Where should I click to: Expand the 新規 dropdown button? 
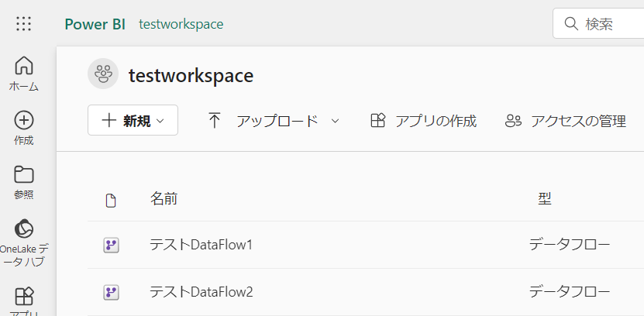click(x=133, y=121)
